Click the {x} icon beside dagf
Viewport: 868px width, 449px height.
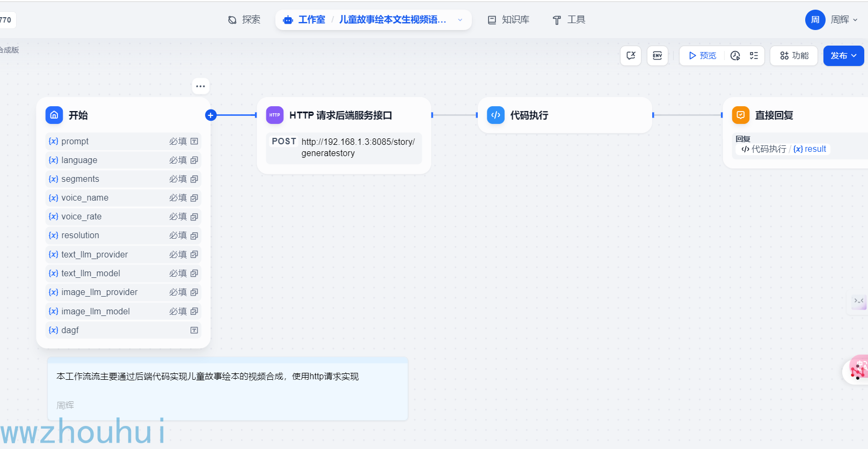coord(53,330)
